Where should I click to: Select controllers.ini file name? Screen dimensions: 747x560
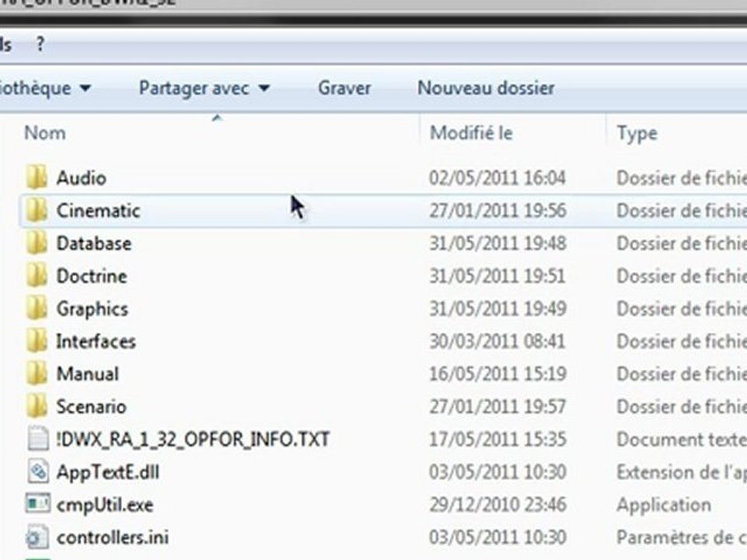click(112, 537)
